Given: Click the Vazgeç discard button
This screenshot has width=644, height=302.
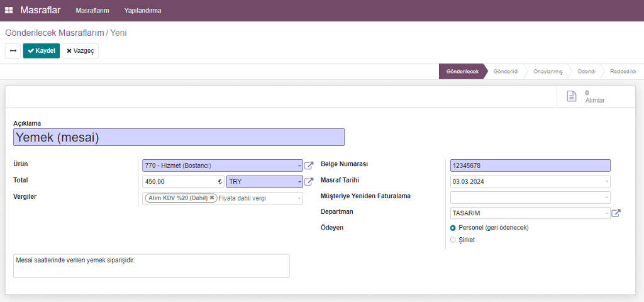Looking at the screenshot, I should 80,51.
